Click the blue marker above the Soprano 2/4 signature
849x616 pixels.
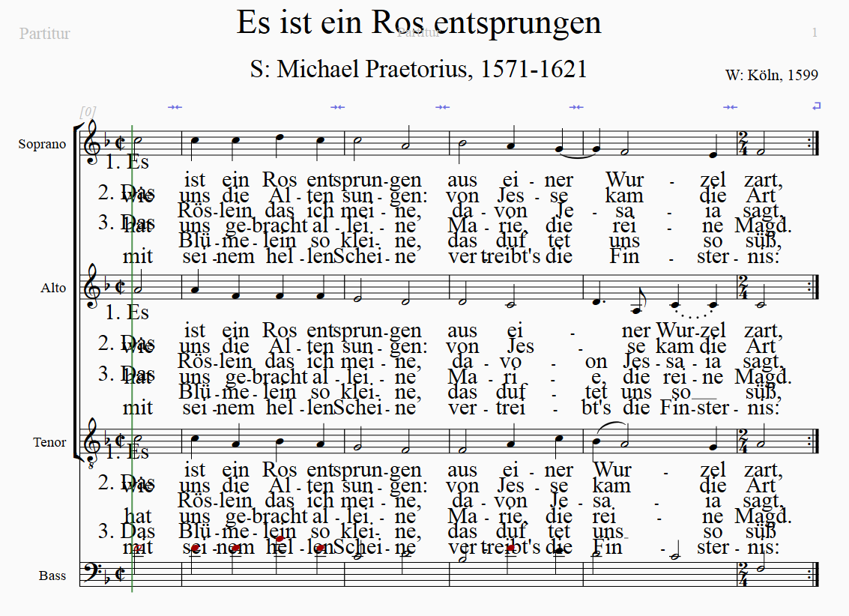731,107
